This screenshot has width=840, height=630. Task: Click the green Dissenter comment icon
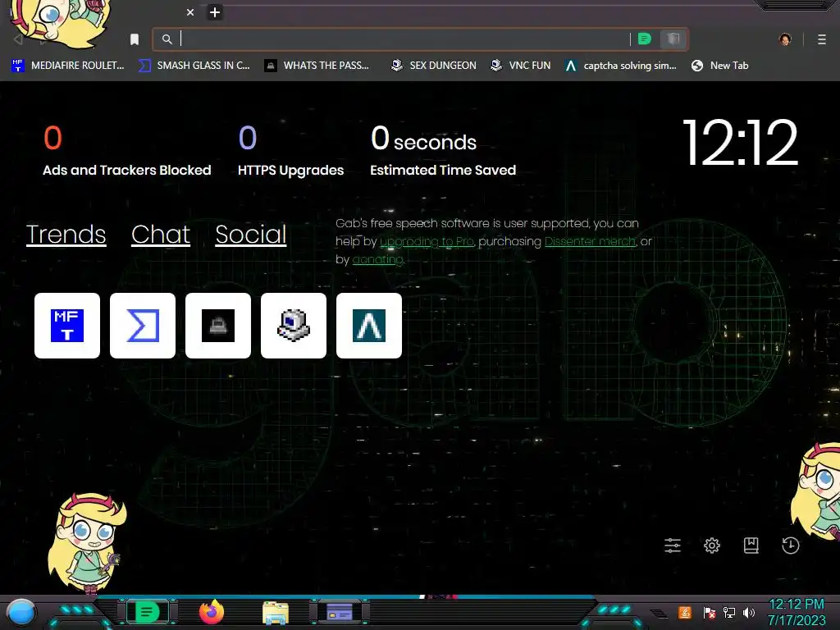pos(645,39)
